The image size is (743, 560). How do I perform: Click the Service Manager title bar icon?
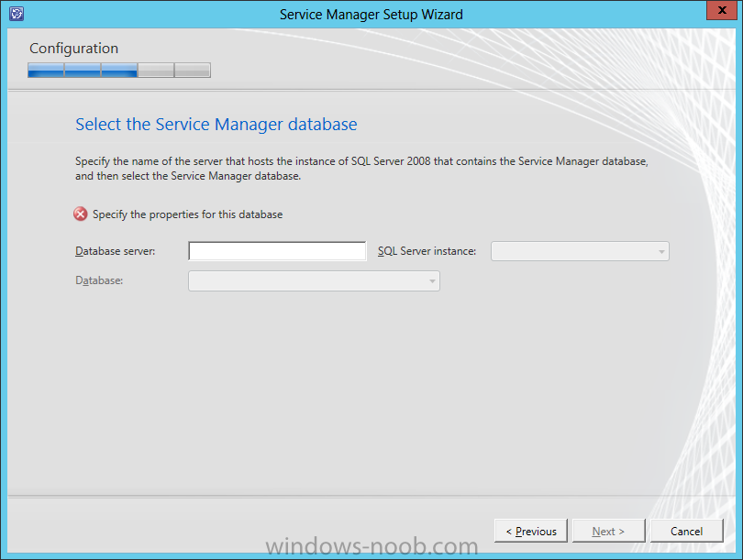pos(17,14)
